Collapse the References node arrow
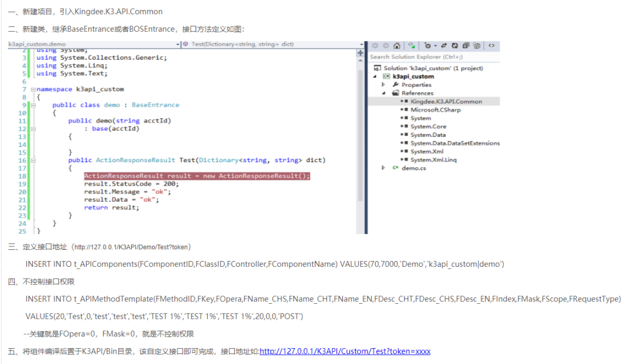This screenshot has height=364, width=632. coord(384,93)
